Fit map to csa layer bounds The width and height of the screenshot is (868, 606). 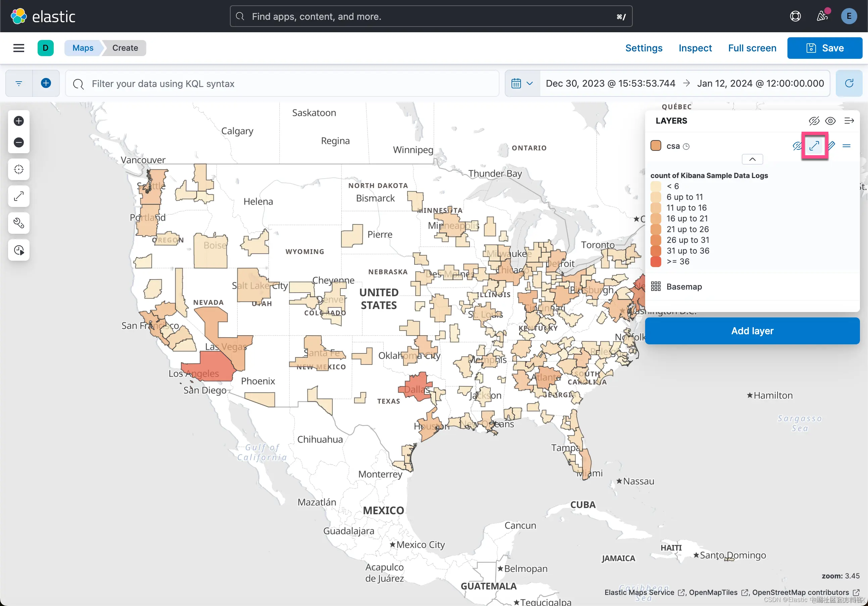coord(814,146)
